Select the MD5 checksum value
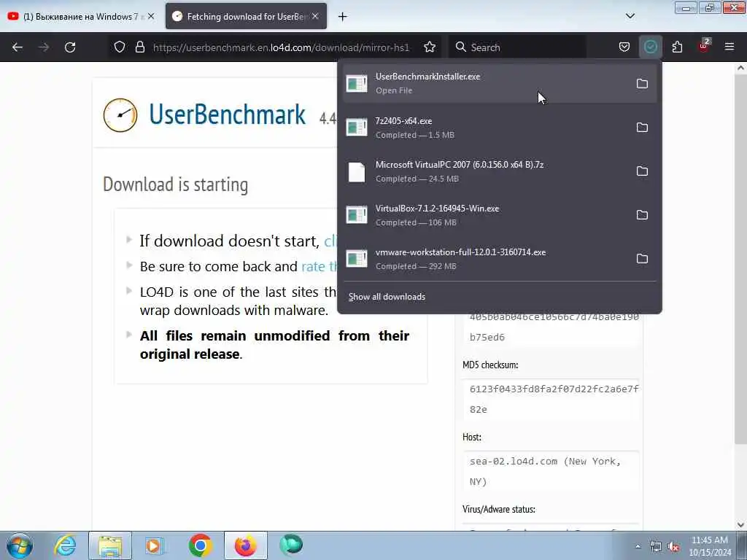747x560 pixels. pyautogui.click(x=554, y=399)
